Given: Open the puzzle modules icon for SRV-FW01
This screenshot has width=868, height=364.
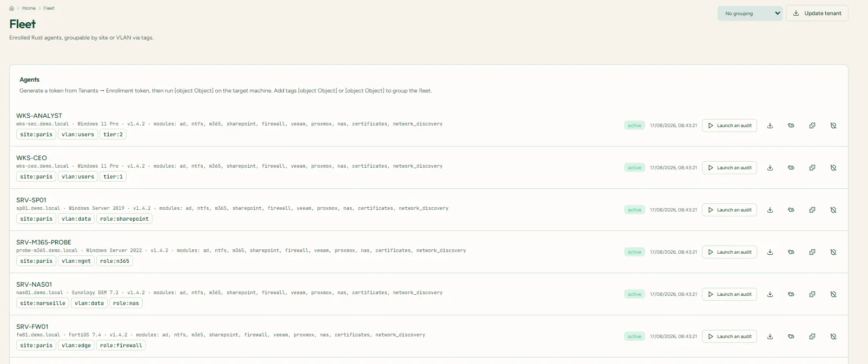Looking at the screenshot, I should click(x=812, y=336).
